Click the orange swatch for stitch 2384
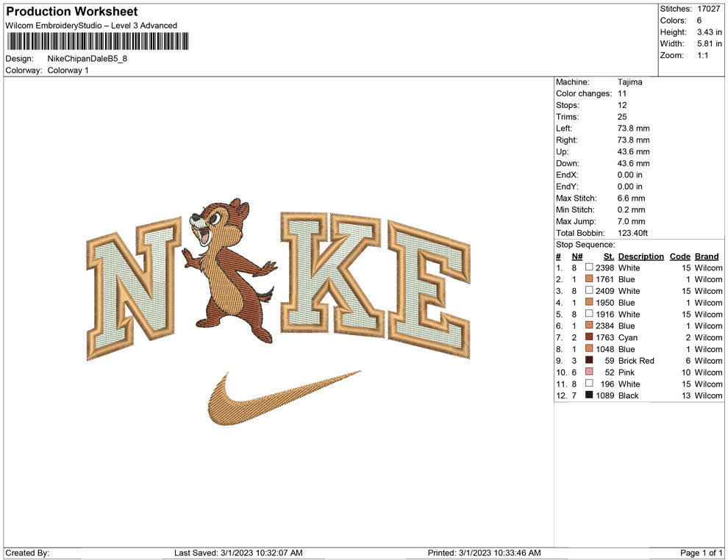Image resolution: width=728 pixels, height=560 pixels. coord(589,326)
